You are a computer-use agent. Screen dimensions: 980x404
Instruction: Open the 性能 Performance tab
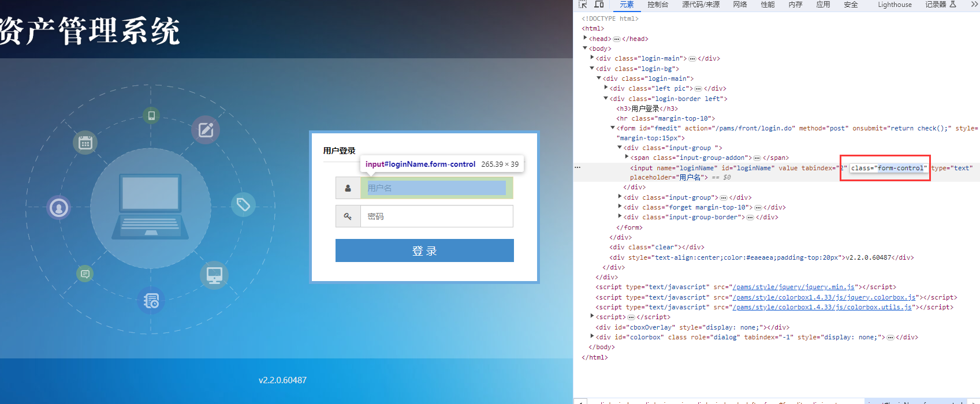tap(767, 5)
